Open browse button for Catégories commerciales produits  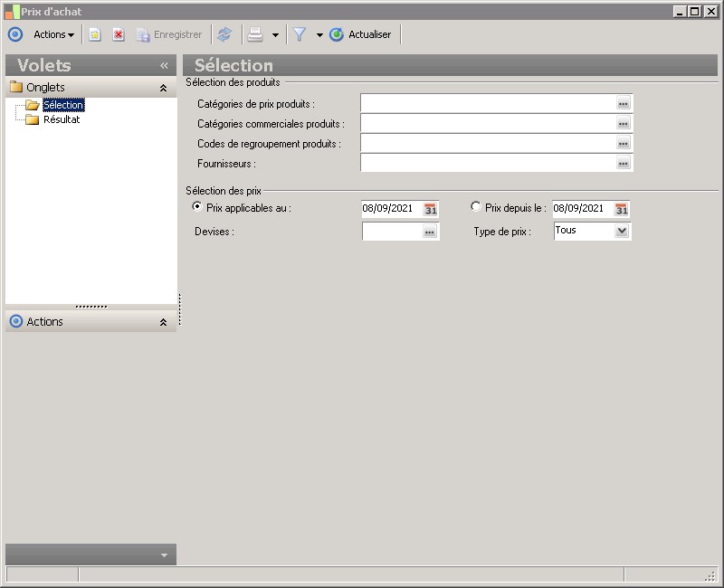[624, 123]
